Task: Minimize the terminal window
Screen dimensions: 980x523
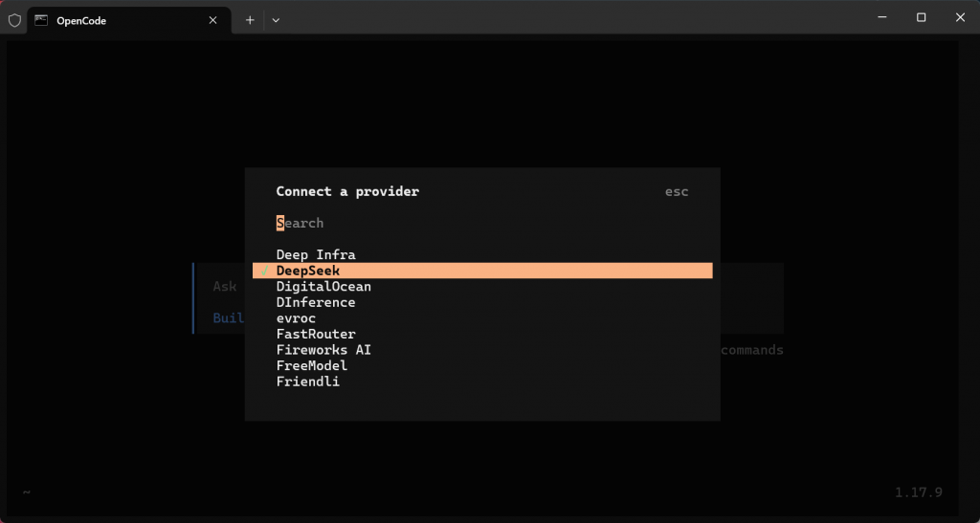Action: [x=882, y=17]
